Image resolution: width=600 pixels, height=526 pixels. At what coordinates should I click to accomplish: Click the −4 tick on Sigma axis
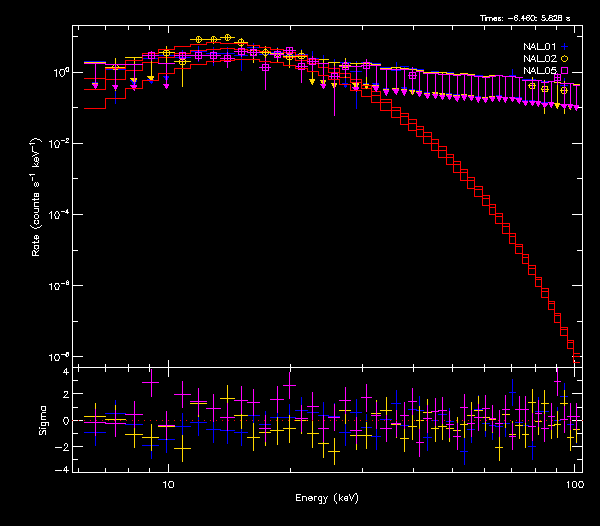click(x=63, y=468)
